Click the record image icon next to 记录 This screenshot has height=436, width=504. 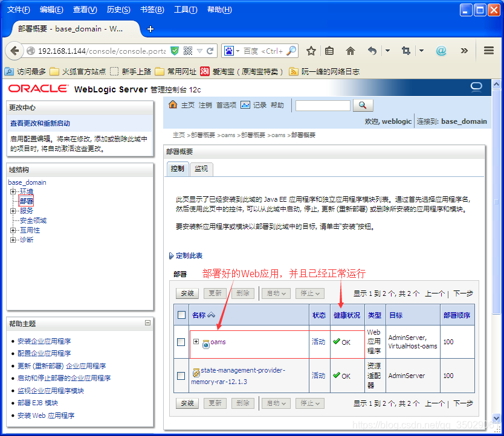245,104
